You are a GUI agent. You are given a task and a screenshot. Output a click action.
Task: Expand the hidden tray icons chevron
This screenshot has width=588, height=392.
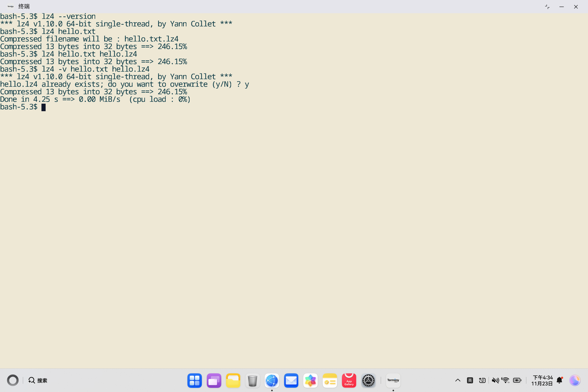point(458,380)
